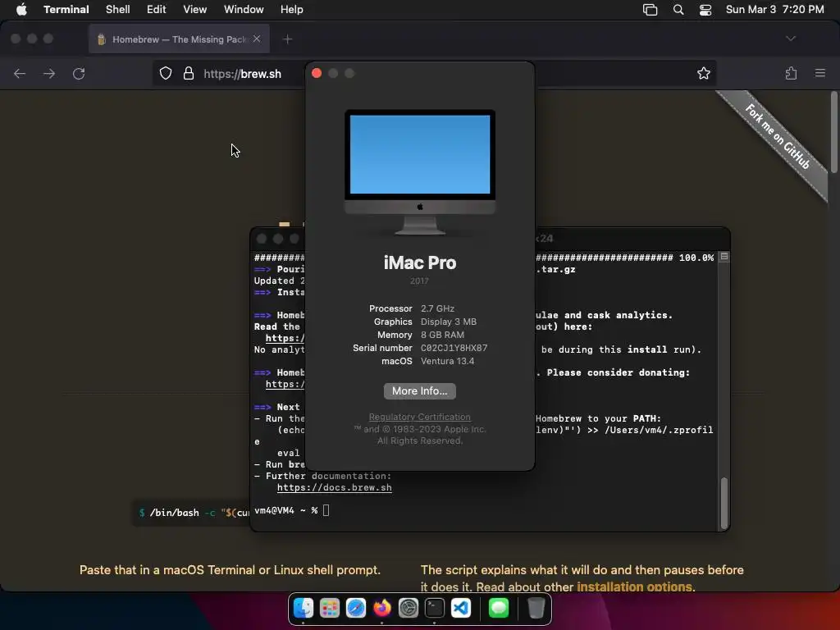Click the iMac Pro image
The image size is (840, 630).
tap(420, 172)
